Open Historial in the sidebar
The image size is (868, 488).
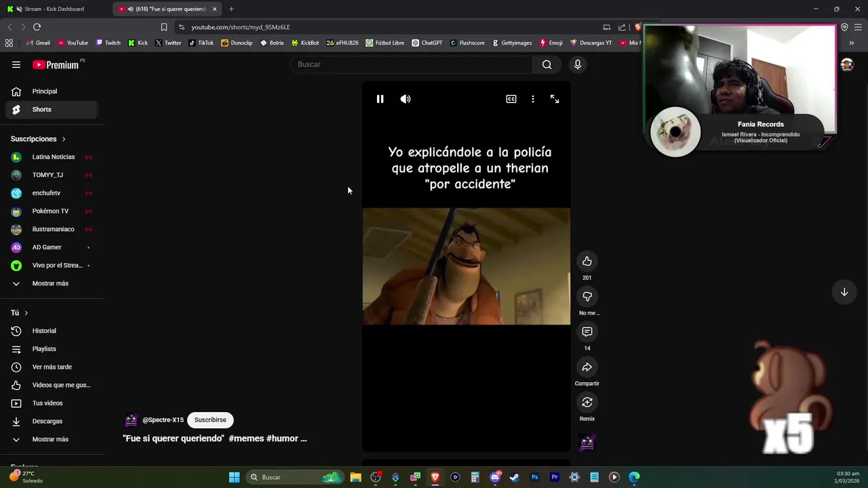tap(52, 331)
